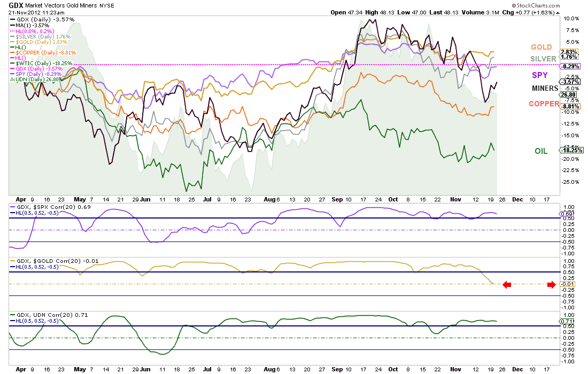The width and height of the screenshot is (588, 374).
Task: Click the 1.76% silver value tag
Action: (569, 57)
